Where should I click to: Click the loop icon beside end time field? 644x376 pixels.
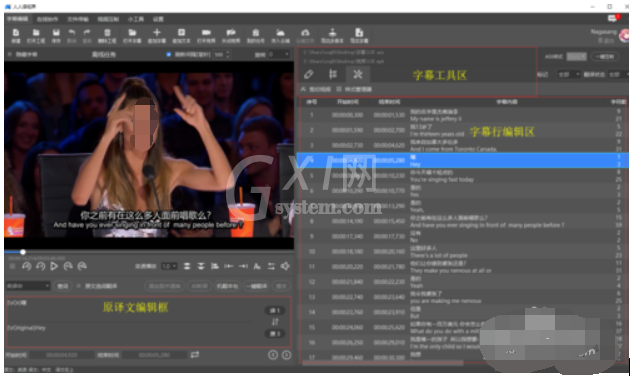coord(195,354)
